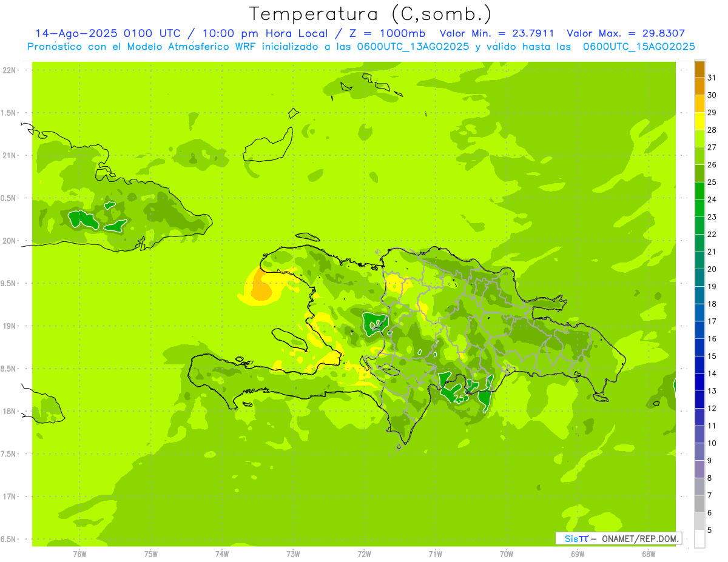Click the yellow legend swatch between 28 and 29

[699, 121]
